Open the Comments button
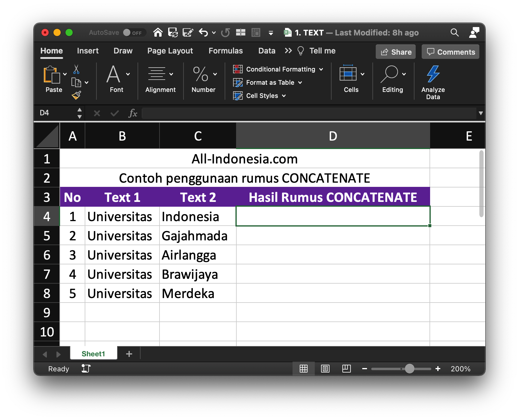This screenshot has height=420, width=519. click(x=451, y=52)
